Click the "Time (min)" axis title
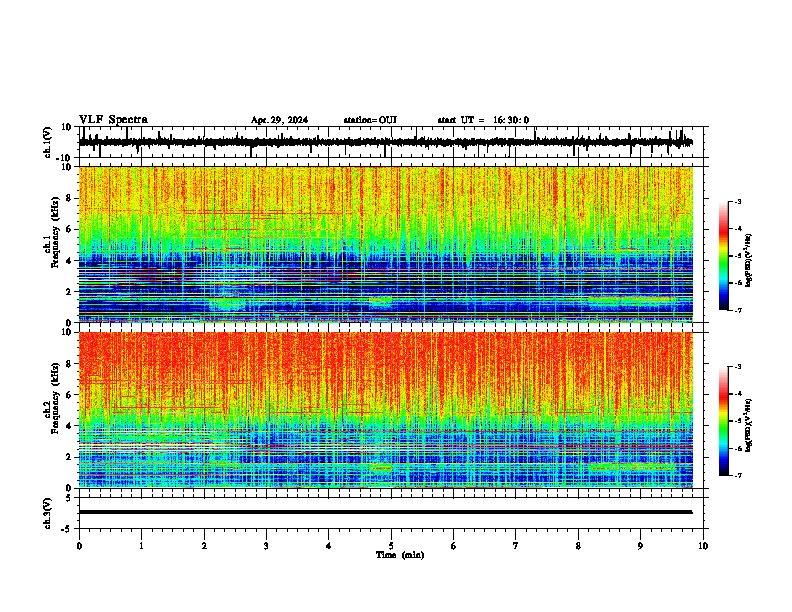The image size is (792, 612). pos(400,555)
